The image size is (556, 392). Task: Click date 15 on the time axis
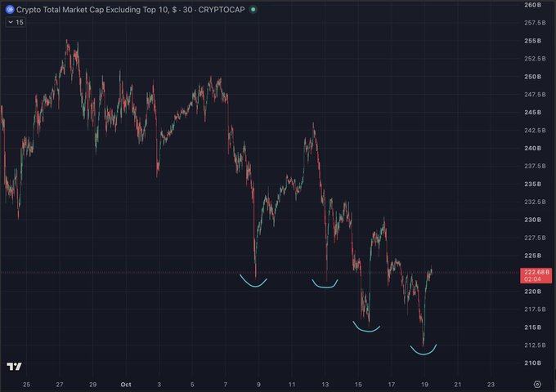(358, 384)
